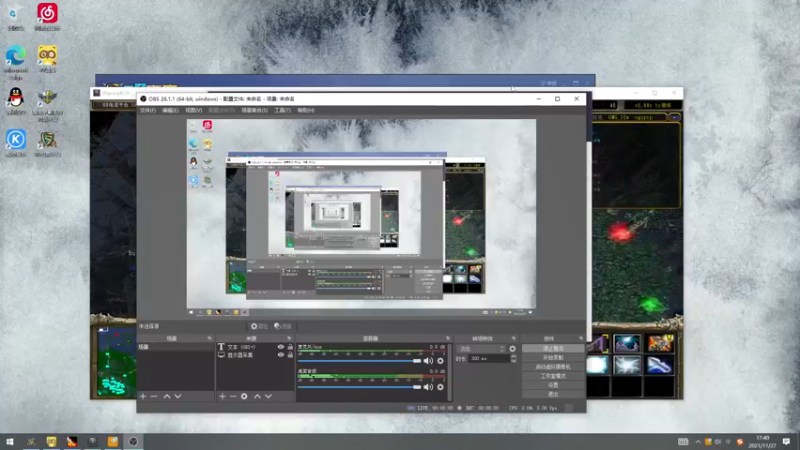The width and height of the screenshot is (800, 450).
Task: Pop out the Sources dock panel
Action: (289, 338)
